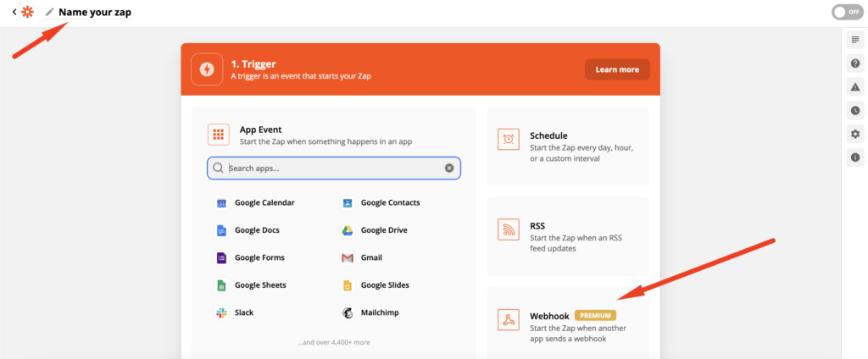The image size is (868, 359).
Task: Open zap history clock icon in sidebar
Action: 855,111
